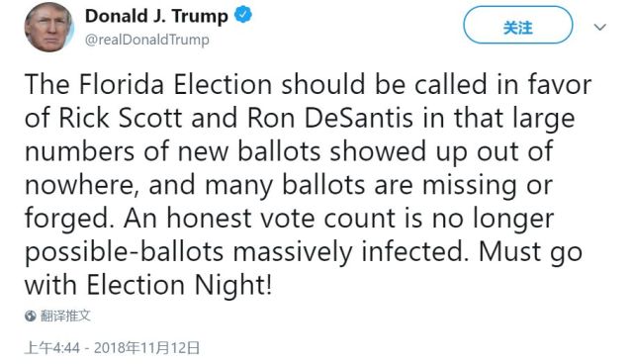
Task: Open the @realDonaldTrump handle link
Action: pyautogui.click(x=147, y=40)
